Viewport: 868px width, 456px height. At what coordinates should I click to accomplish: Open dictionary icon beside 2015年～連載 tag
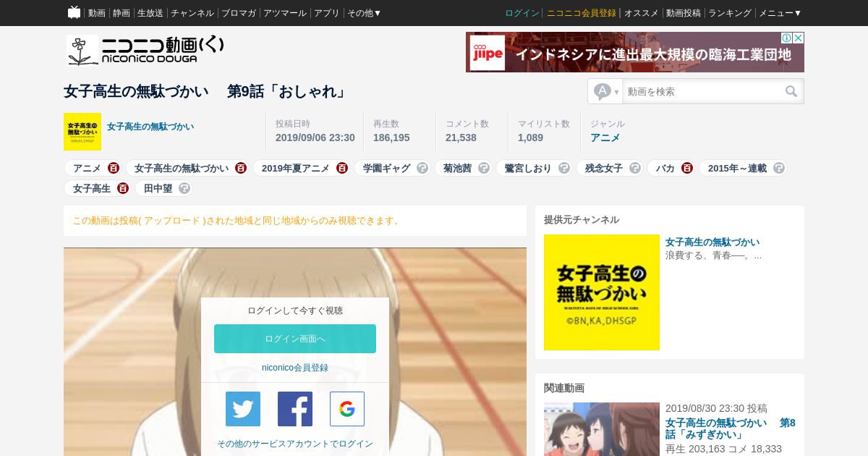(x=779, y=168)
